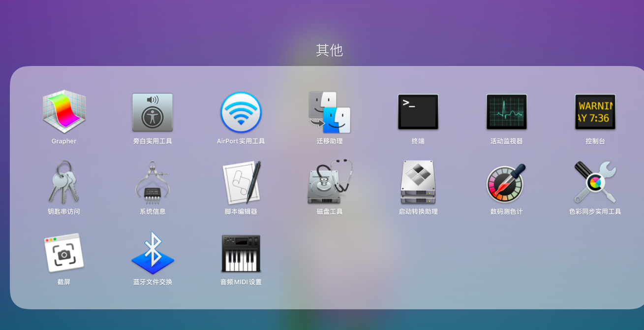Open 蓝牙文件交换 Bluetooth icon
The height and width of the screenshot is (330, 644).
click(x=153, y=253)
